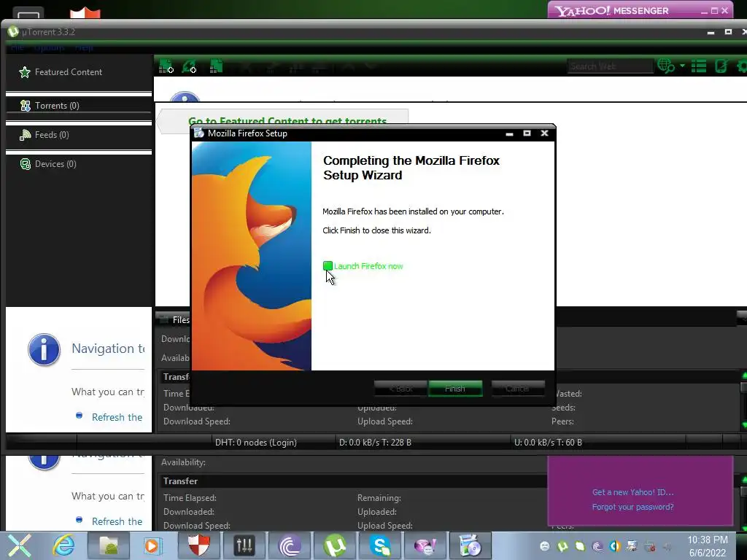This screenshot has width=747, height=560.
Task: Click the blue info icon beside Navigation
Action: 44,349
